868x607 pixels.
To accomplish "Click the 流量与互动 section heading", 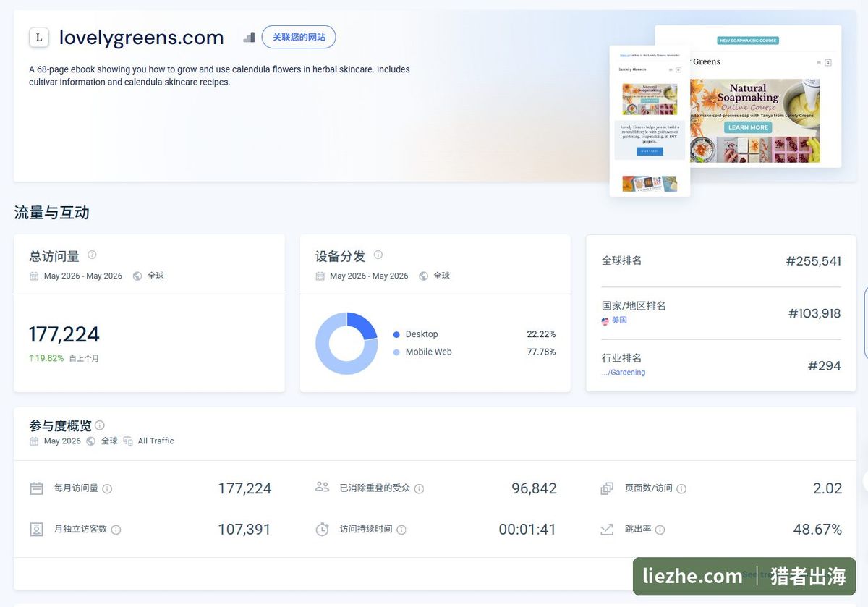I will (52, 213).
